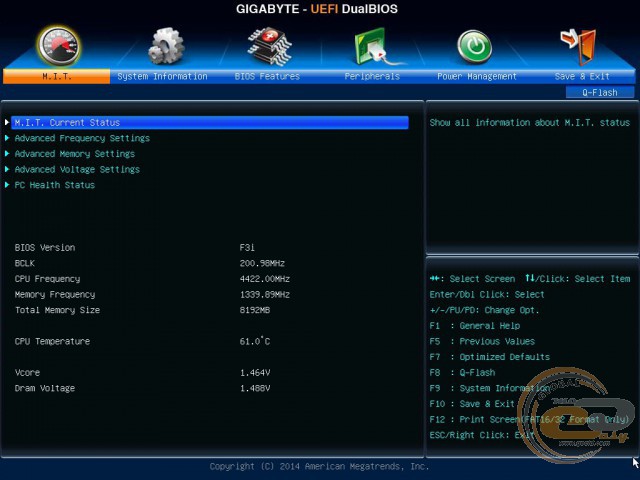Click the BIOS Version label
The width and height of the screenshot is (640, 480).
click(x=45, y=247)
